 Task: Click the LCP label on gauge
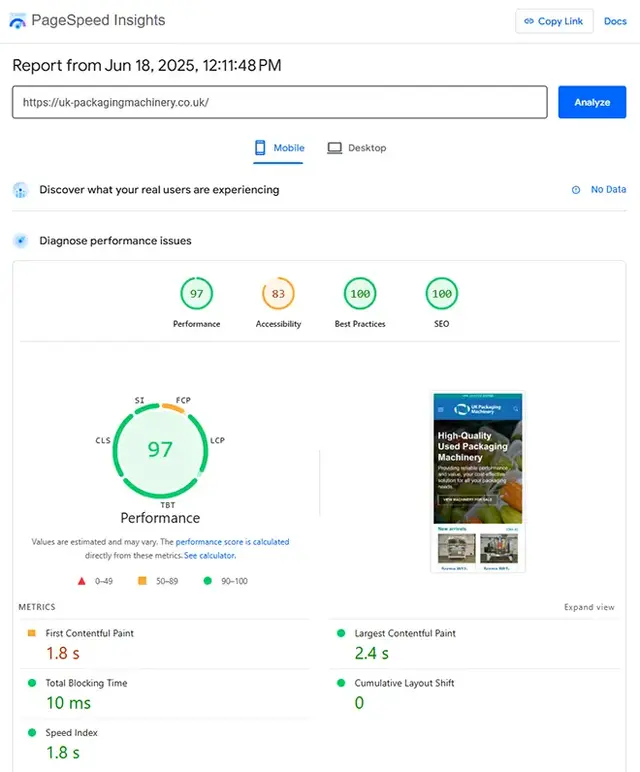[218, 440]
